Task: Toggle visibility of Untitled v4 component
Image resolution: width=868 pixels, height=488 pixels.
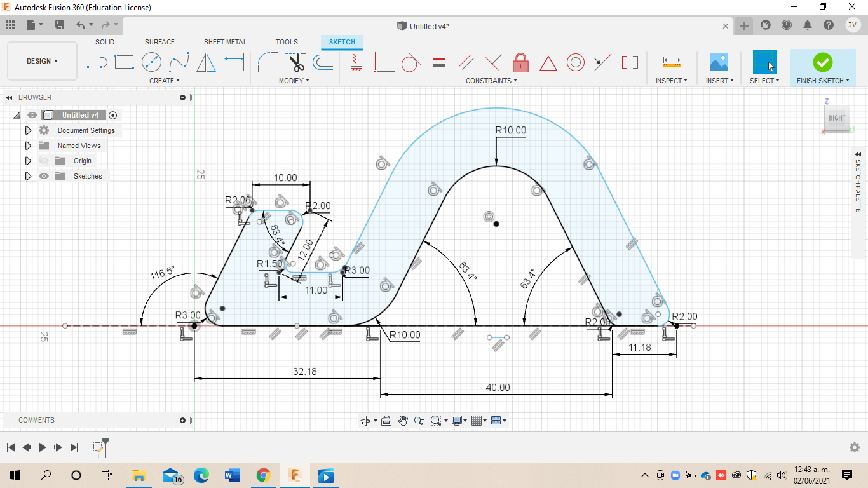Action: tap(32, 115)
